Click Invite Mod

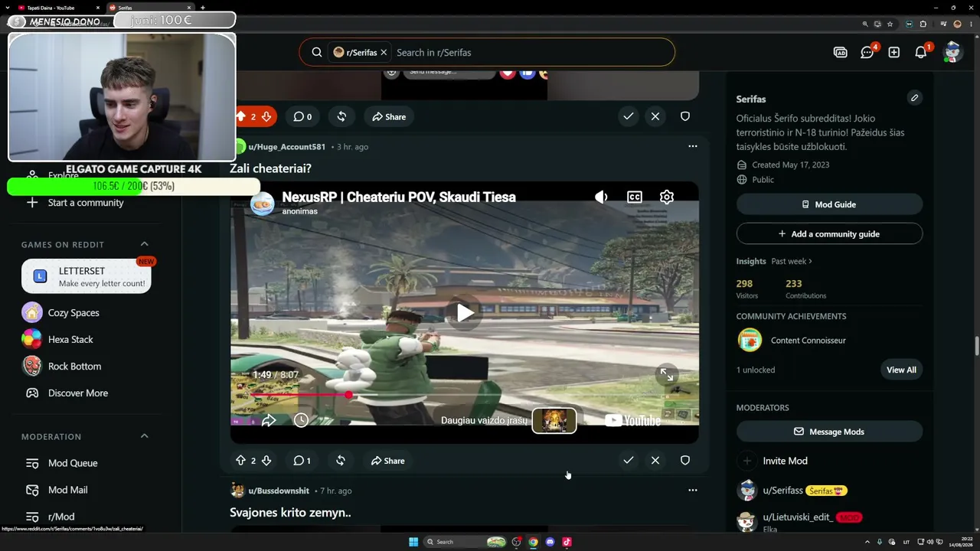pyautogui.click(x=785, y=461)
